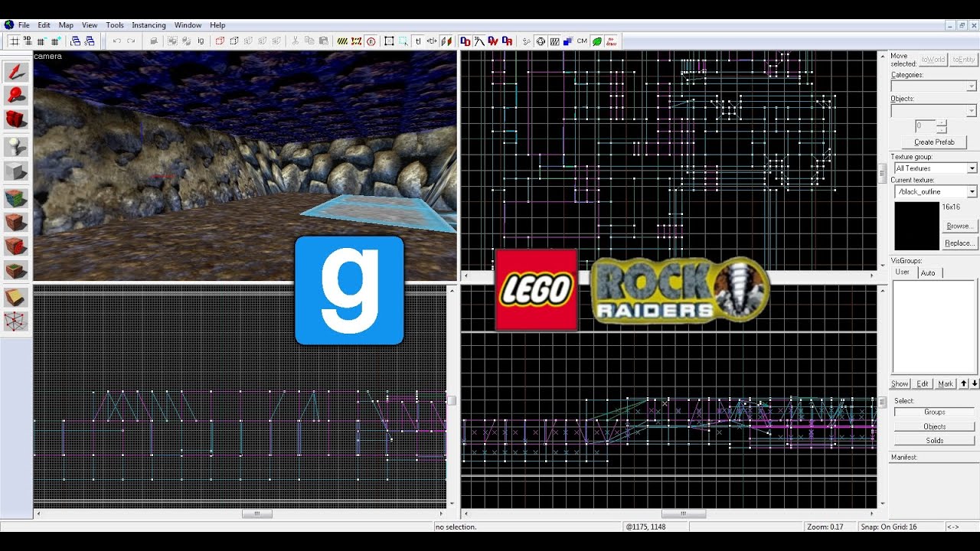Open the Toggle Texture Application tool
Image resolution: width=980 pixels, height=551 pixels.
16,197
